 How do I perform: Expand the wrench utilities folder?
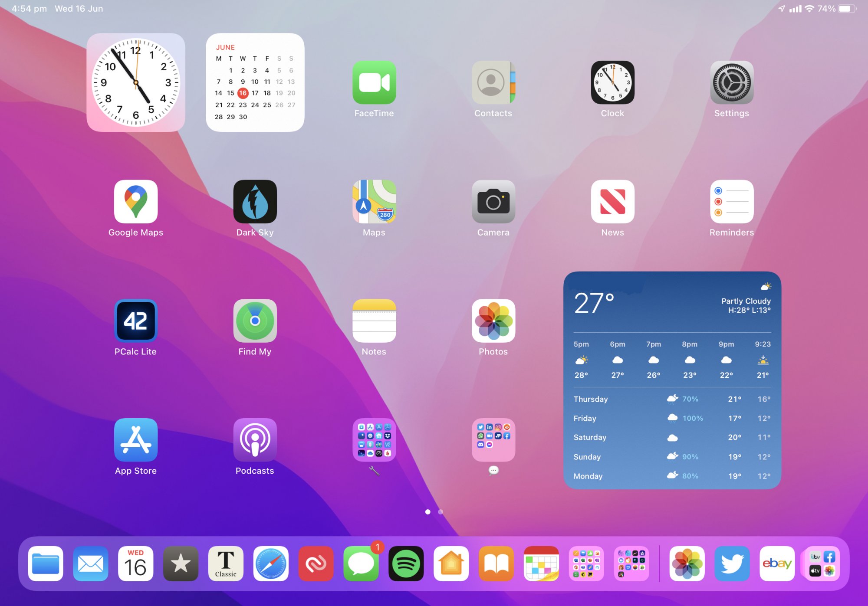pyautogui.click(x=374, y=440)
